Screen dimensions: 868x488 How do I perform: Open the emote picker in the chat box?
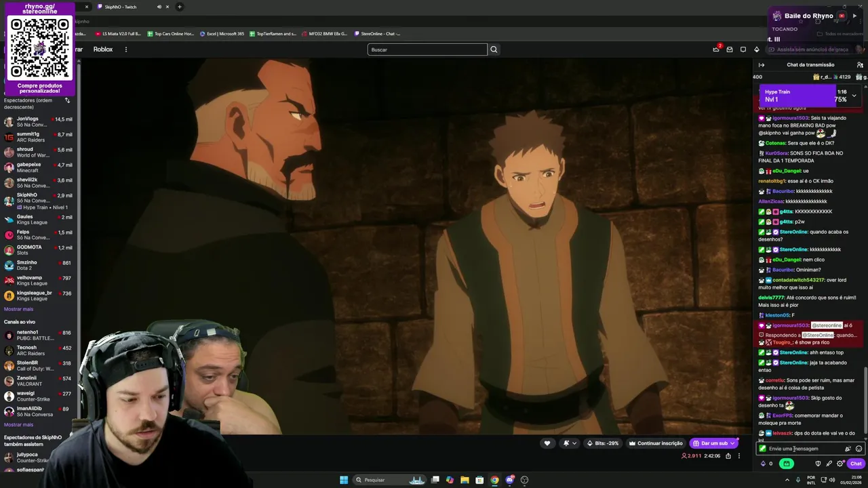(859, 449)
